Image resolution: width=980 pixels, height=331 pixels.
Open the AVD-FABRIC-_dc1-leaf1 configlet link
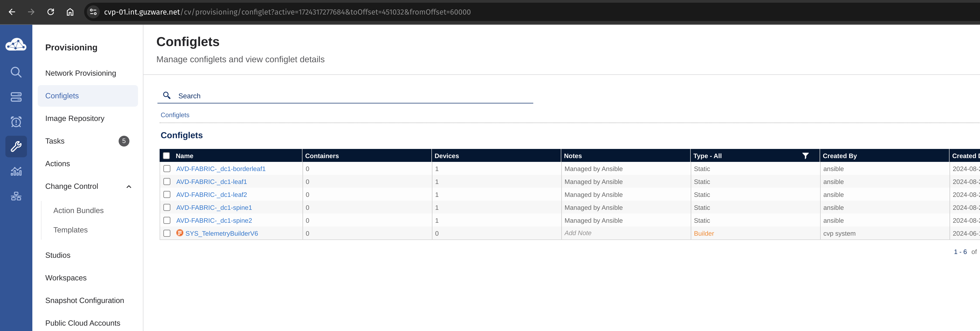[212, 182]
